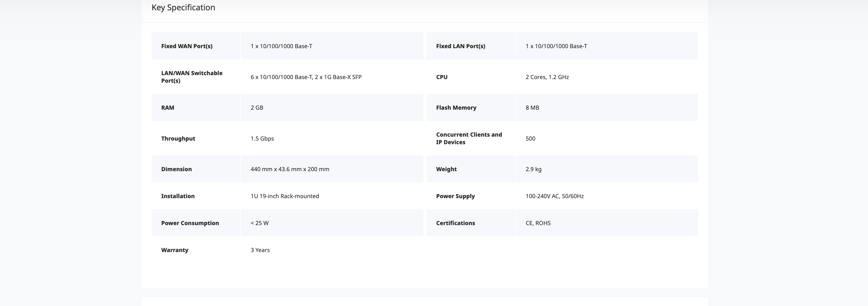Viewport: 868px width, 306px height.
Task: Click the Fixed LAN Port(s) label
Action: pyautogui.click(x=460, y=46)
